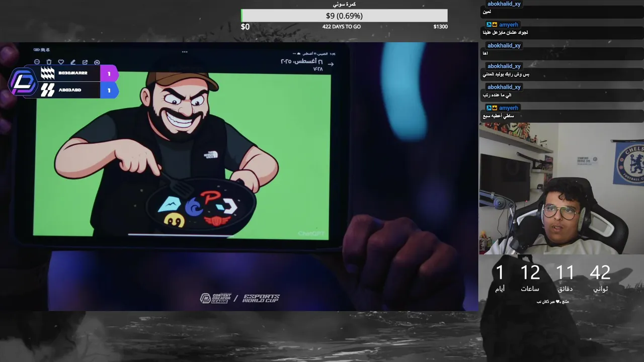Click the purple score 1 for BO30MAR22
The width and height of the screenshot is (644, 362).
click(x=109, y=73)
